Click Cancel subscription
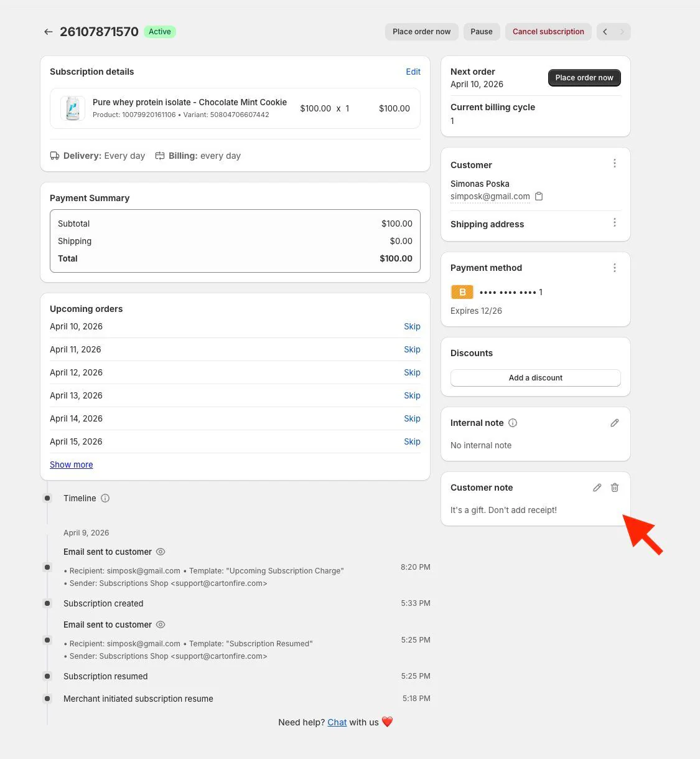 [x=548, y=32]
